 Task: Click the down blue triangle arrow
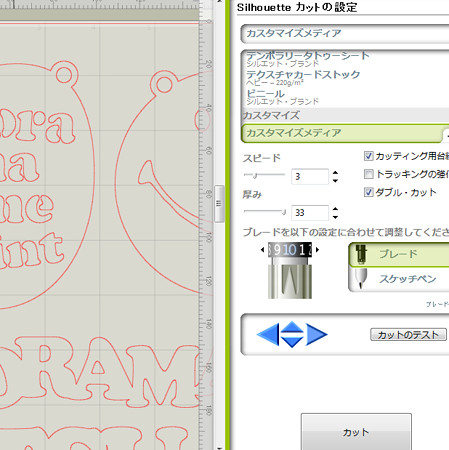coord(292,342)
